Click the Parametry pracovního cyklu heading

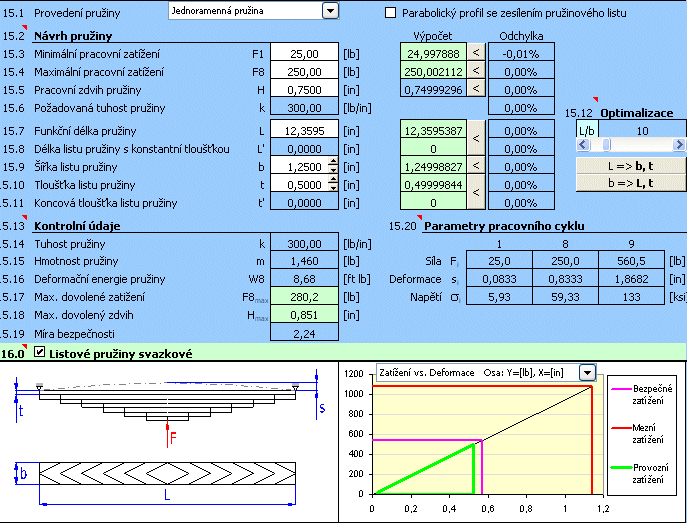point(504,226)
